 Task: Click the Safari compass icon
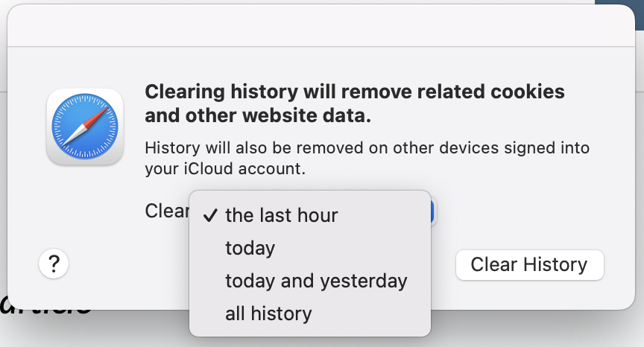click(85, 127)
